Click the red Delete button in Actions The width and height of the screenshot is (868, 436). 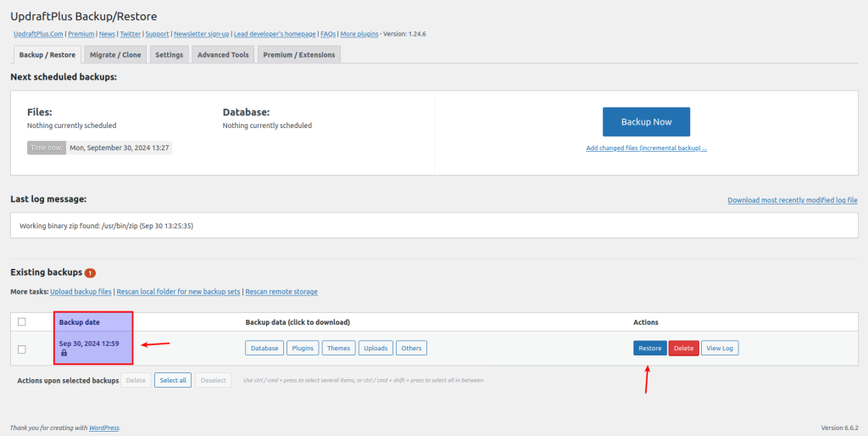pos(684,348)
